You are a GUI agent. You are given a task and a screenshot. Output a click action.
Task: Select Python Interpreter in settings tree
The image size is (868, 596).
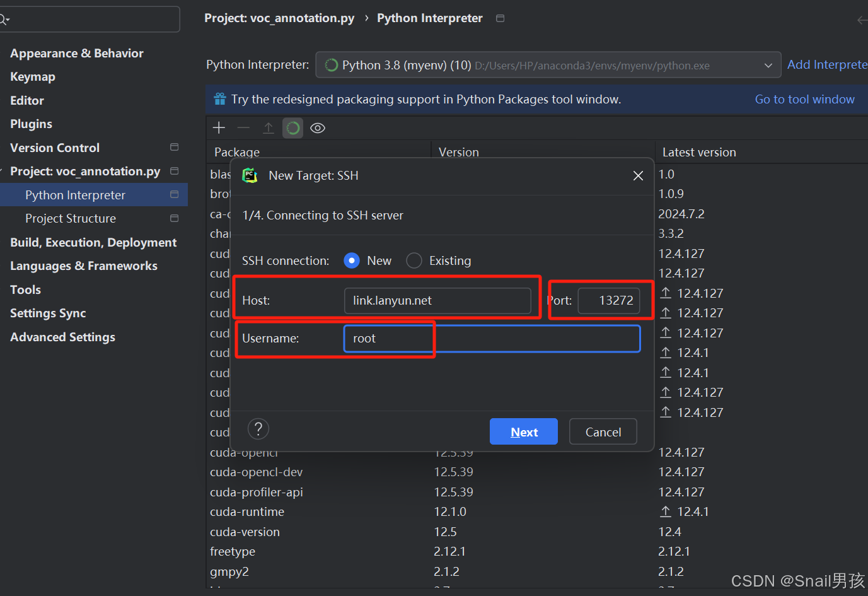94,195
